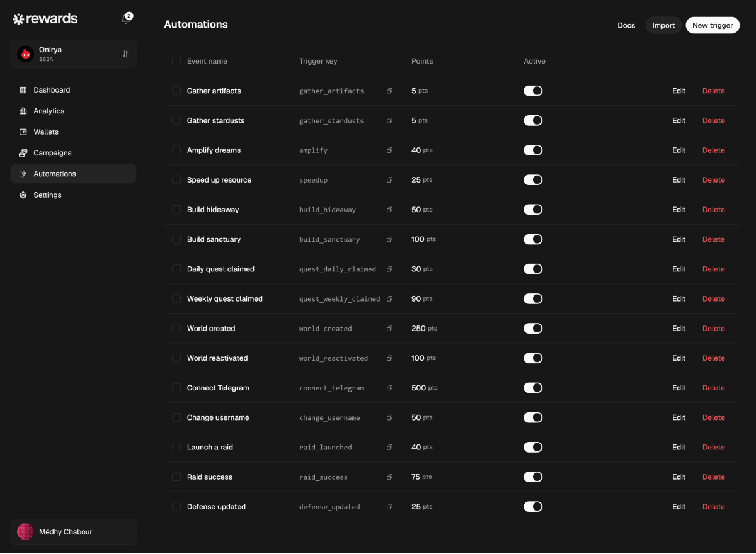The width and height of the screenshot is (756, 554).
Task: Copy the world_created trigger key
Action: pos(389,329)
